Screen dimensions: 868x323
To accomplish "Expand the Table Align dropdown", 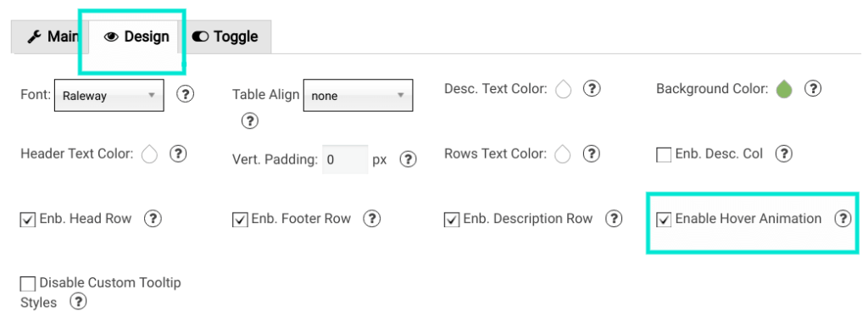I will coord(359,95).
